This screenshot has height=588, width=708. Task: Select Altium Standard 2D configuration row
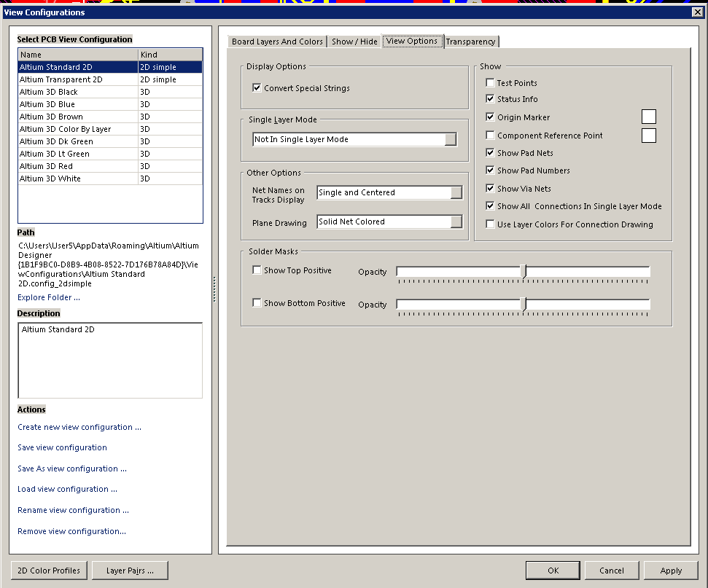pyautogui.click(x=110, y=67)
